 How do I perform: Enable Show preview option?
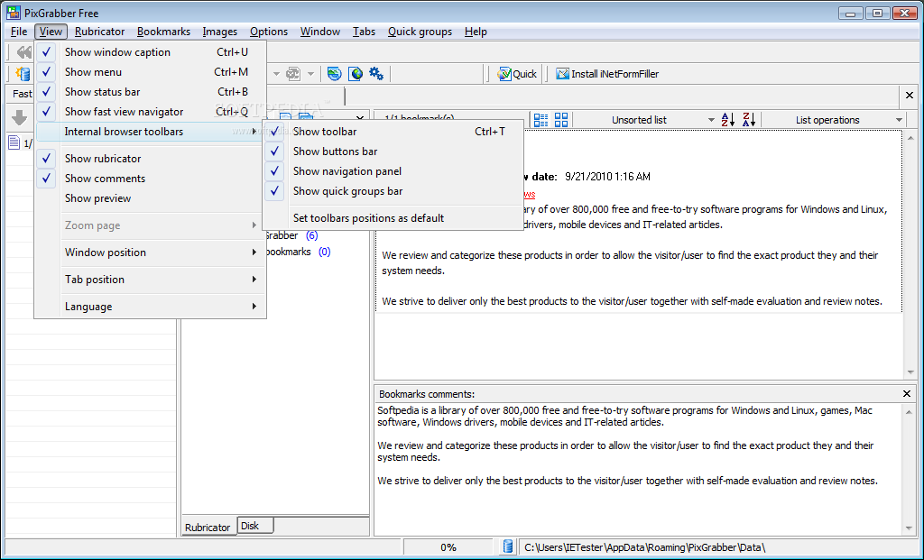[x=151, y=198]
